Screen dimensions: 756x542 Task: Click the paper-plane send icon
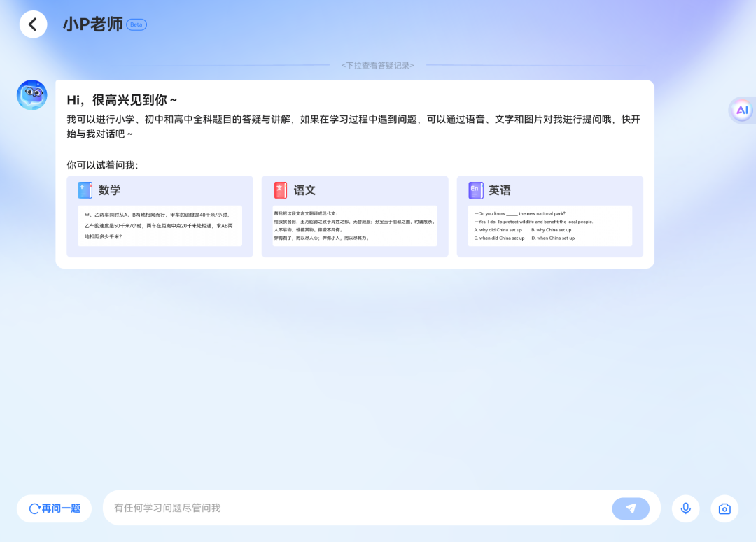[631, 508]
